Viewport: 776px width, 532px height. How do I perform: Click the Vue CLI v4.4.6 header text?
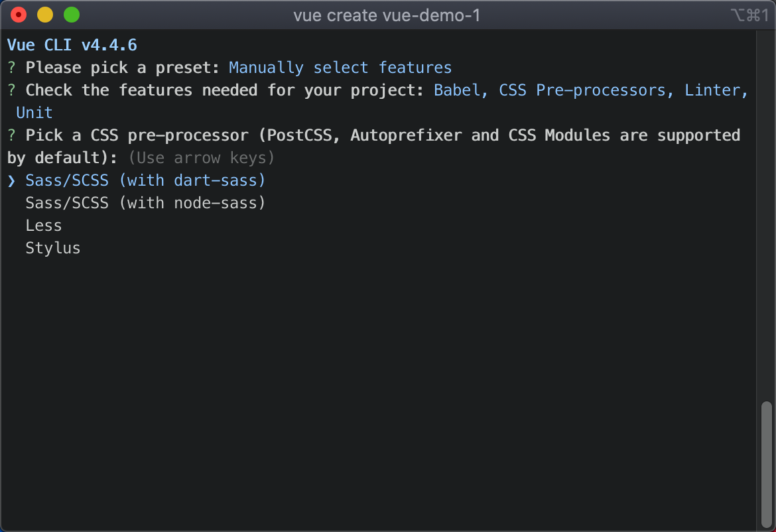click(72, 45)
